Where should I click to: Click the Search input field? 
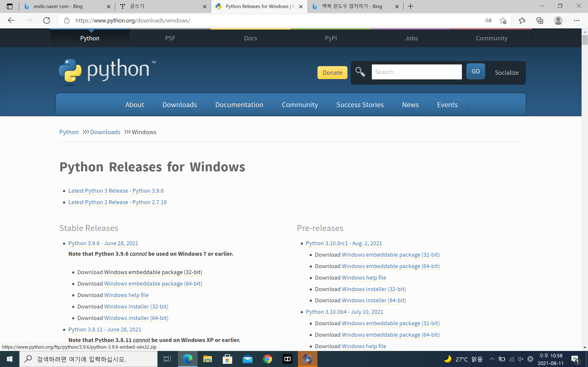(x=416, y=72)
